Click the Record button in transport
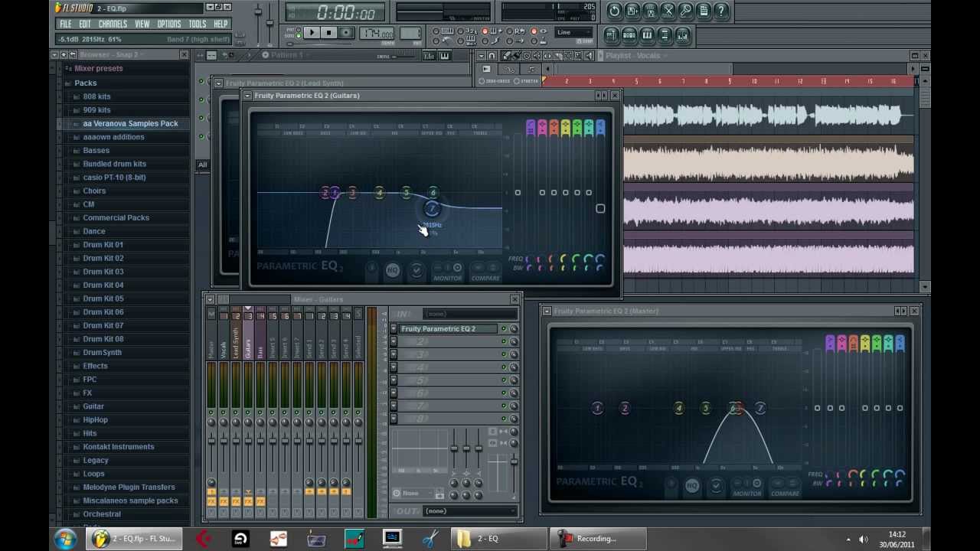The width and height of the screenshot is (980, 551). [345, 32]
